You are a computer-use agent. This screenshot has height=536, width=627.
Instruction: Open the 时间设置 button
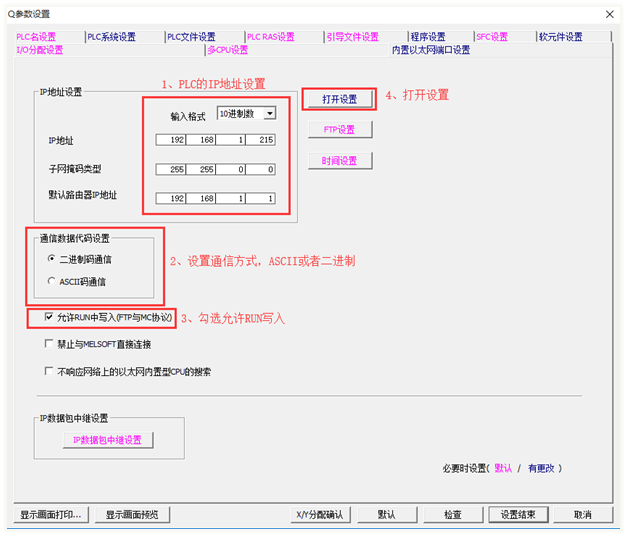[x=339, y=161]
